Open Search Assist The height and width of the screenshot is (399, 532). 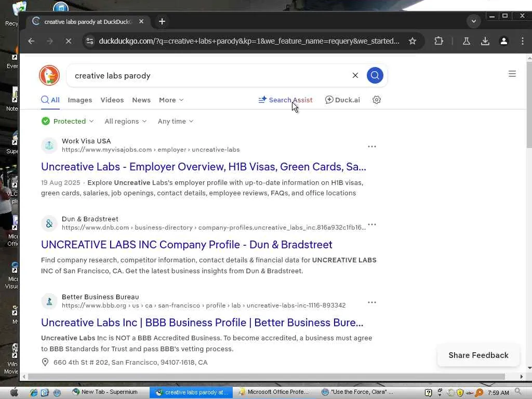285,100
